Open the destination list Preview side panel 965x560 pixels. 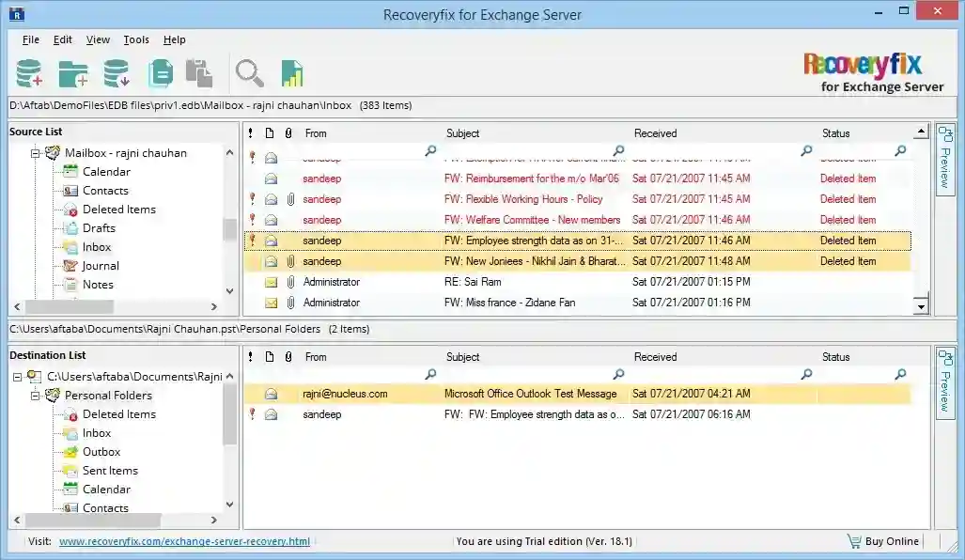point(945,382)
